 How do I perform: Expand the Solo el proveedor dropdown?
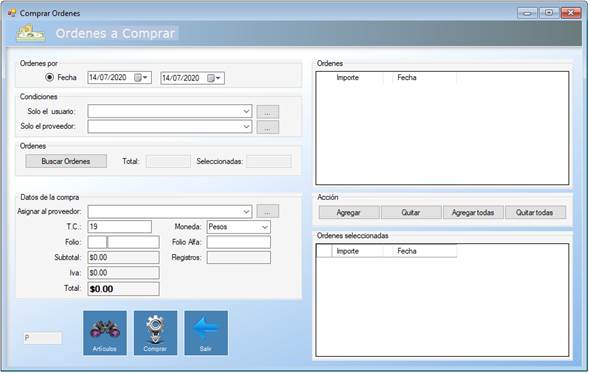tap(246, 127)
